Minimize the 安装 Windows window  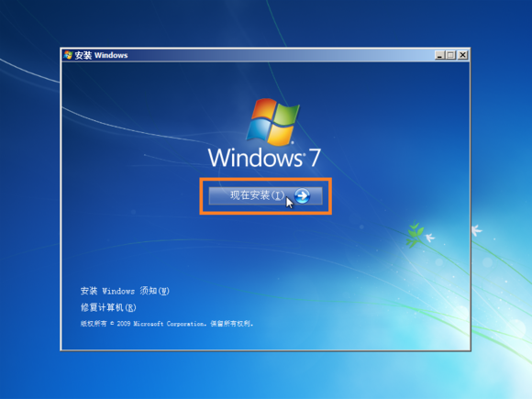(x=439, y=55)
